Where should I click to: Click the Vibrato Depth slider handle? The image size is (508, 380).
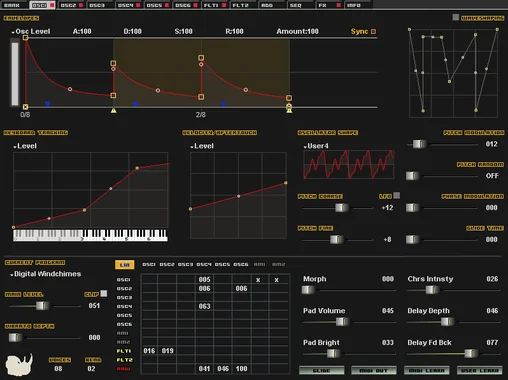[15, 337]
